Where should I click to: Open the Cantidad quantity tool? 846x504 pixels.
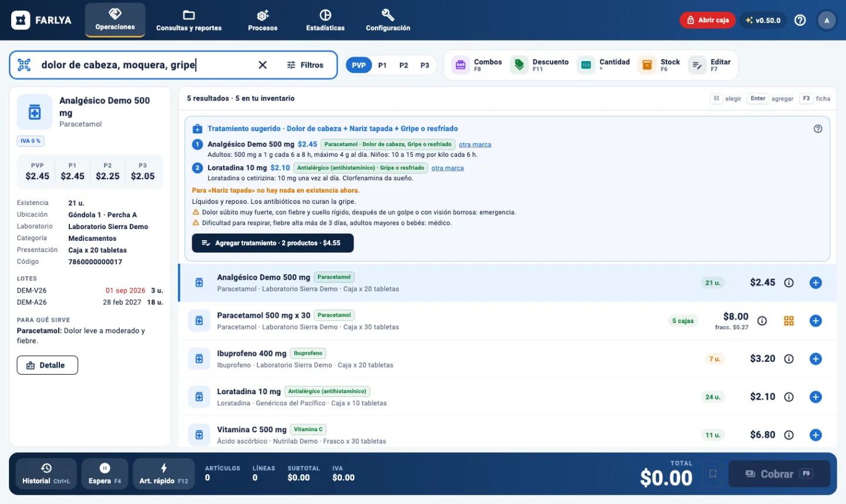604,65
